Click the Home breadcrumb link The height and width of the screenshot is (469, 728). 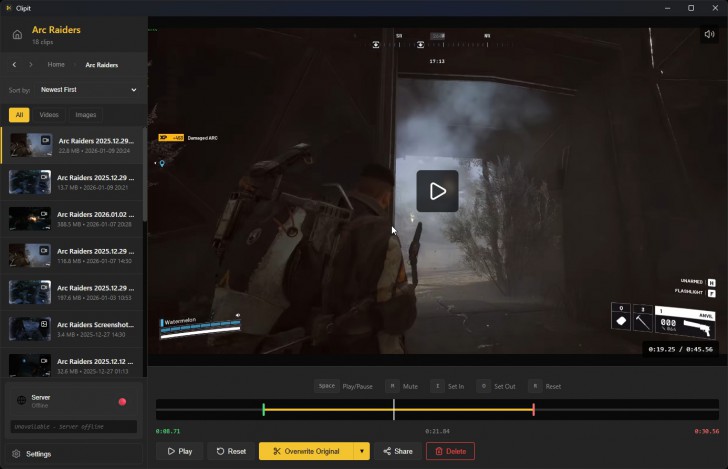56,65
